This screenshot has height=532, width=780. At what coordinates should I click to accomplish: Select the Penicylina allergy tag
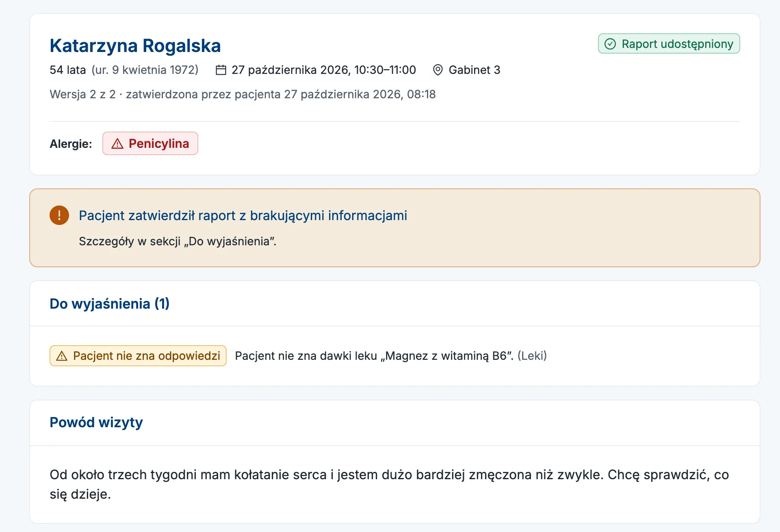coord(150,143)
